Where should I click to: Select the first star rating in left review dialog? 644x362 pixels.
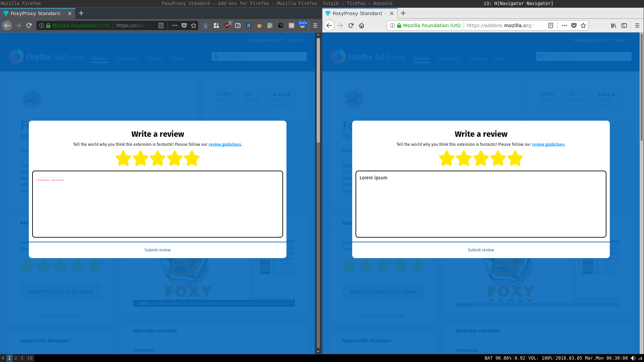(x=123, y=158)
